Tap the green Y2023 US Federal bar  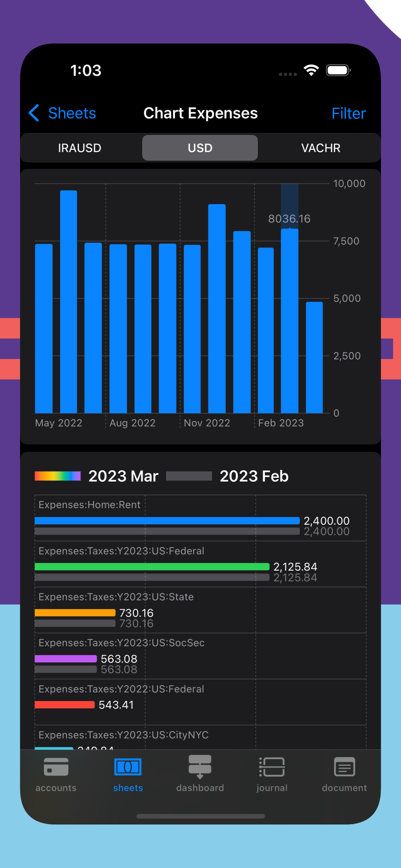(152, 567)
